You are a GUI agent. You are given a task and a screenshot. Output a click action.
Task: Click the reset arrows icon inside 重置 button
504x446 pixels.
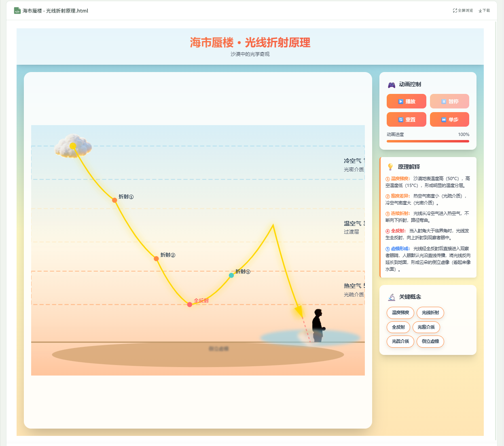coord(400,119)
